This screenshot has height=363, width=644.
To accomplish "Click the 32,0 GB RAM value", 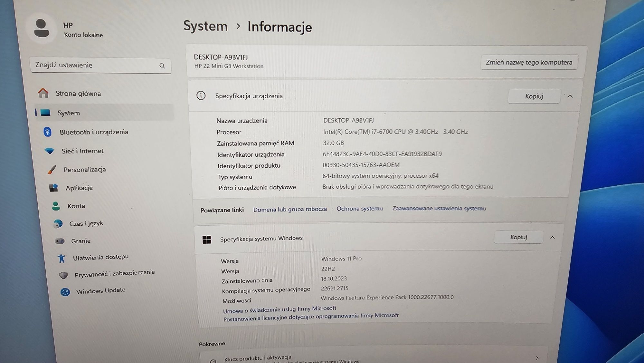I will point(333,143).
